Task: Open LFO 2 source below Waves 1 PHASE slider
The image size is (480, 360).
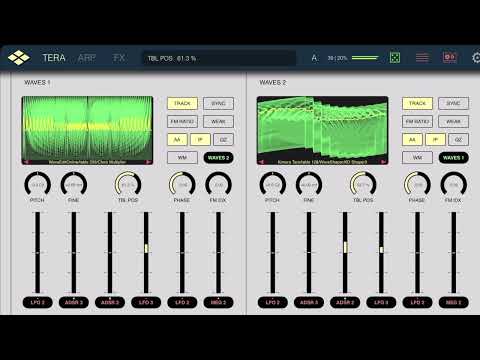Action: [x=182, y=302]
